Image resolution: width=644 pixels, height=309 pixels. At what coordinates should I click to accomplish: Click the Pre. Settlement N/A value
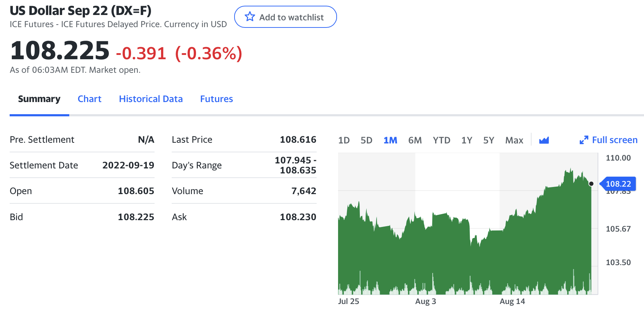pyautogui.click(x=146, y=140)
